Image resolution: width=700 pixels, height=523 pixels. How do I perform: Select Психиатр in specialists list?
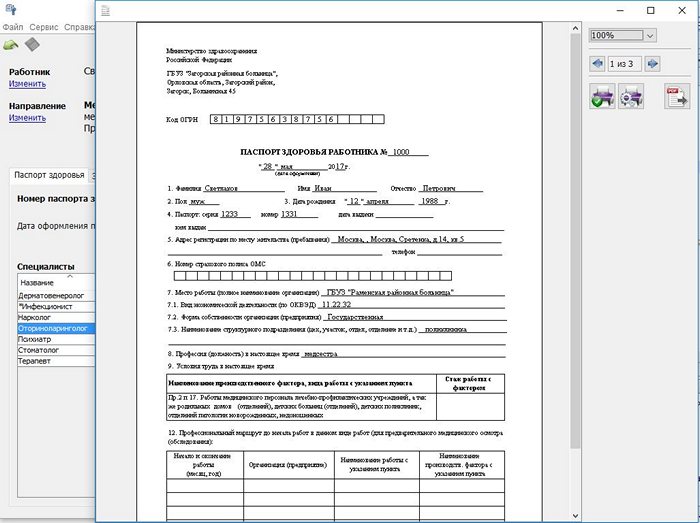56,339
